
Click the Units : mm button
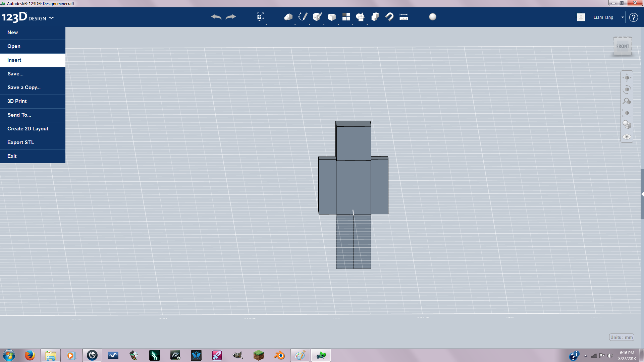click(622, 337)
